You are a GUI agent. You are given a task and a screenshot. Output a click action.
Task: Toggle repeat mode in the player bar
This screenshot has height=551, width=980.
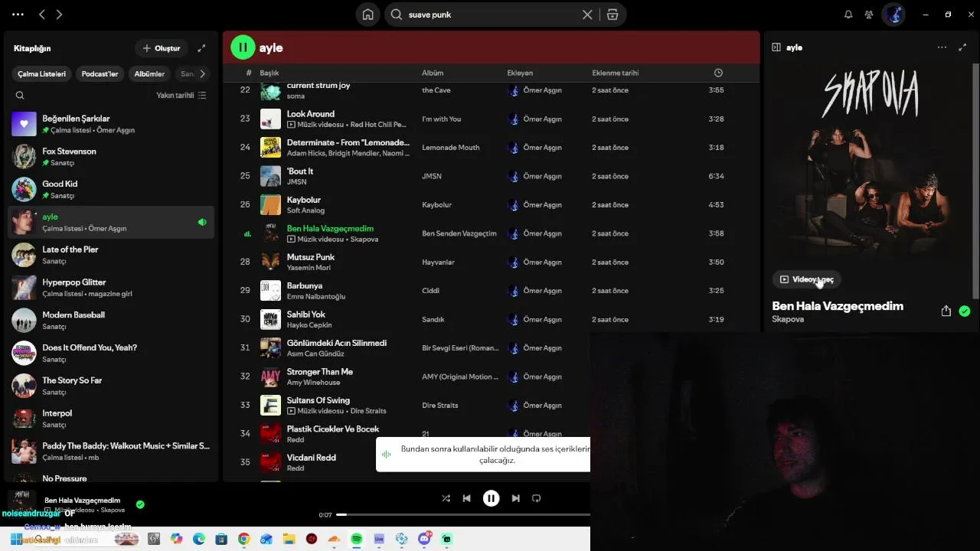tap(536, 498)
